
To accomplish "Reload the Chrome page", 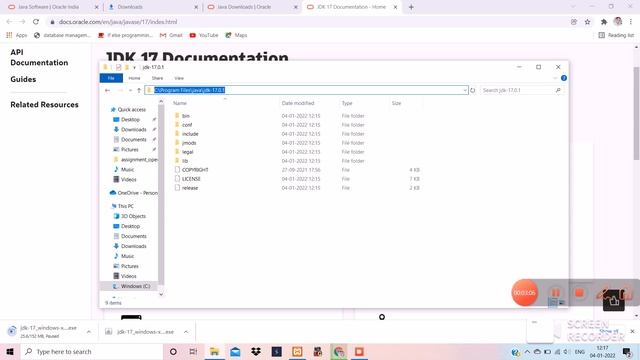I will point(36,22).
